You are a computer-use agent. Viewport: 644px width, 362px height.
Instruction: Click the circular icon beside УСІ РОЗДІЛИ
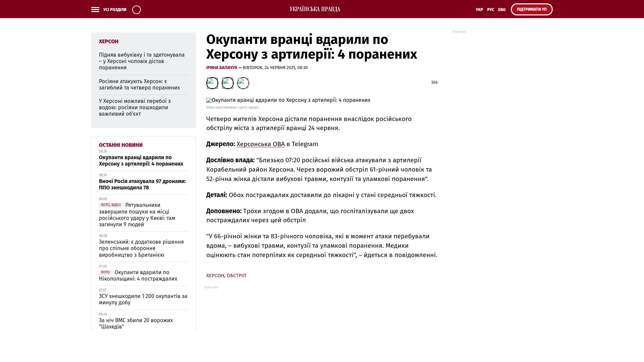click(137, 10)
